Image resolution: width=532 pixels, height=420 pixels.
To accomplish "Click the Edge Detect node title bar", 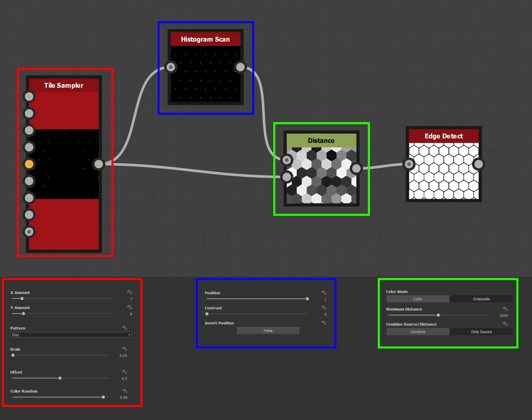I will (x=443, y=136).
